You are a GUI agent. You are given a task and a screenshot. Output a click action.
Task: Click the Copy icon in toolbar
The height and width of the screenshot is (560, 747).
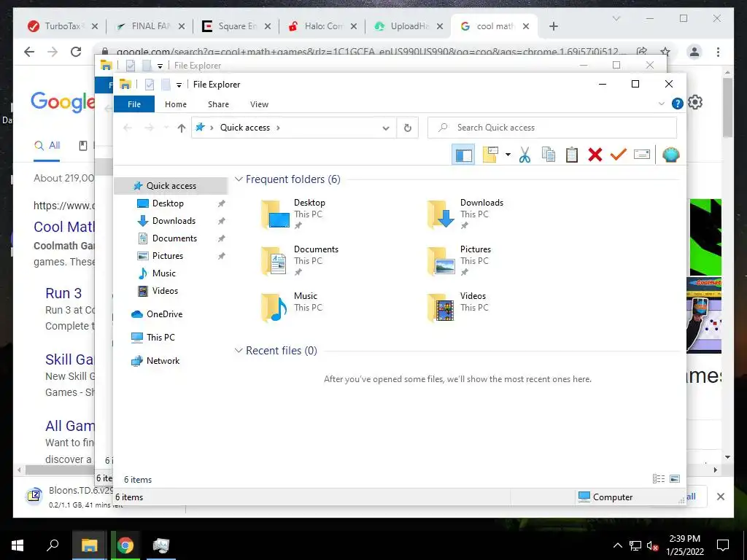pos(549,155)
